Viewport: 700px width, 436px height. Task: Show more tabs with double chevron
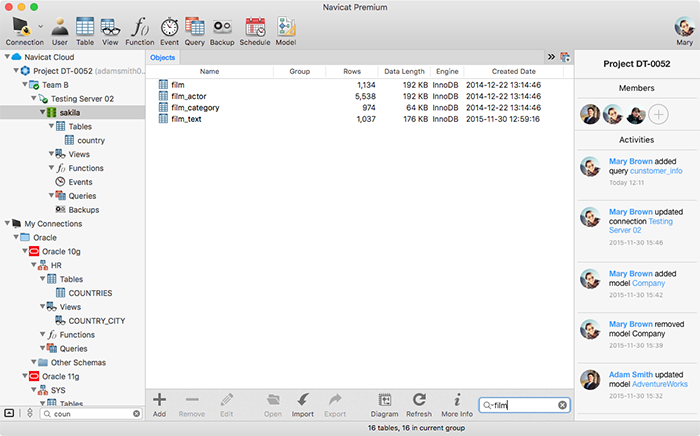pos(551,57)
